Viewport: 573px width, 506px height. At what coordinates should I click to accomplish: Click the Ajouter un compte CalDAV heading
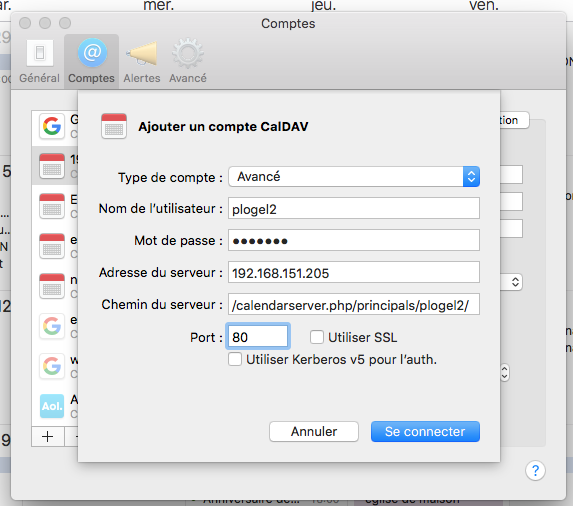223,126
